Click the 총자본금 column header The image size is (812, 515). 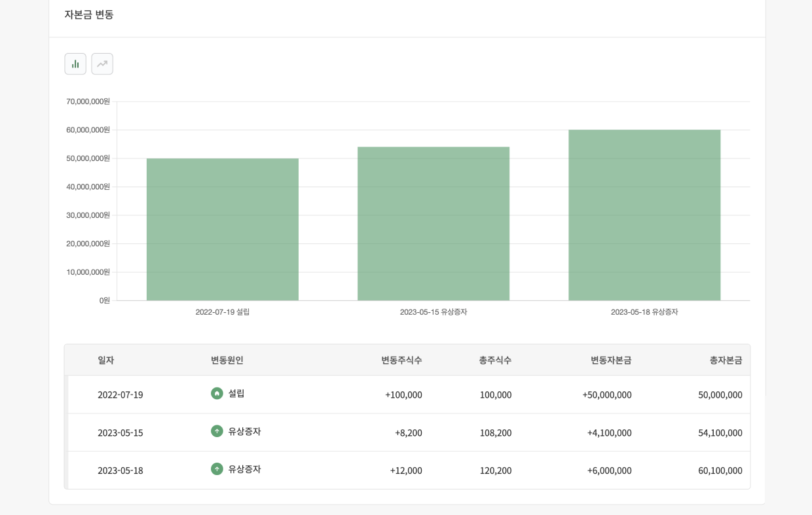pos(726,359)
